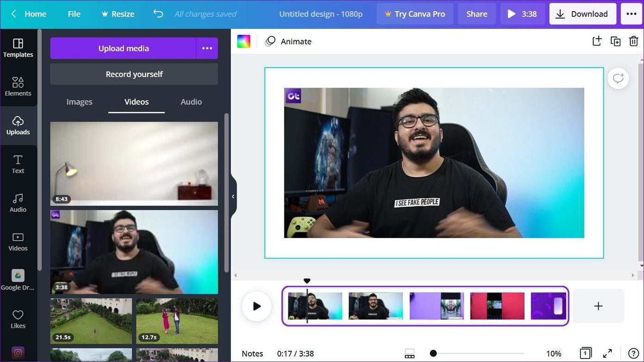Select the 8:43 room video thumbnail
The height and width of the screenshot is (362, 644).
pos(134,163)
